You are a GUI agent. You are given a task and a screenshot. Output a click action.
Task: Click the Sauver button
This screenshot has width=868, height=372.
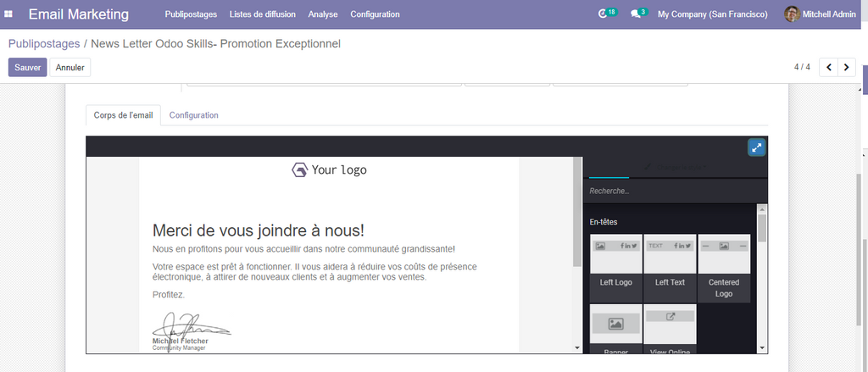27,67
